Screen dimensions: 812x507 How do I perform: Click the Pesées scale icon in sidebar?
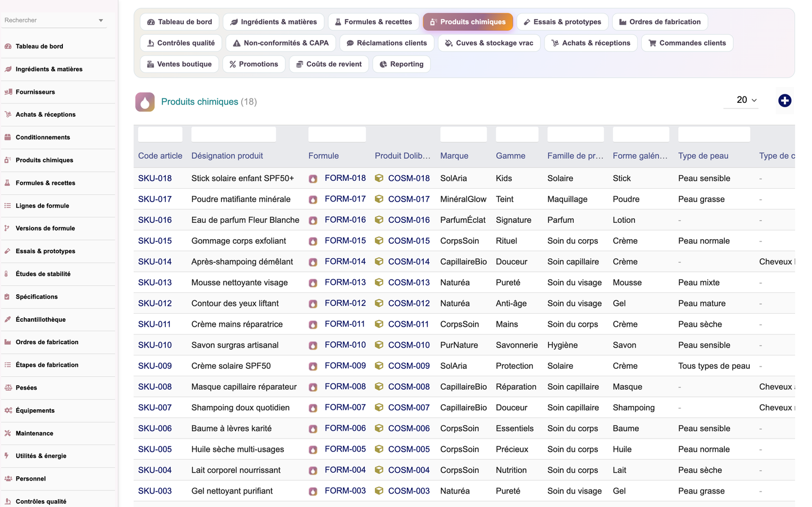point(8,388)
